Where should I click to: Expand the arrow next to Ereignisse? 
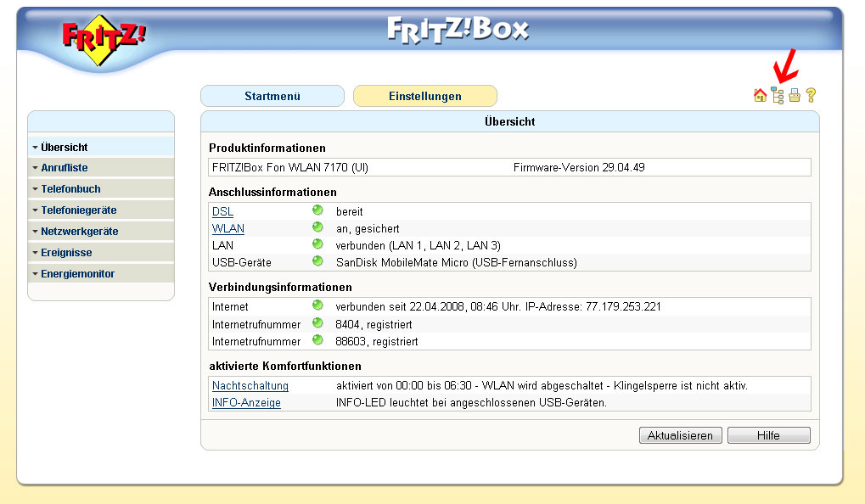(35, 253)
